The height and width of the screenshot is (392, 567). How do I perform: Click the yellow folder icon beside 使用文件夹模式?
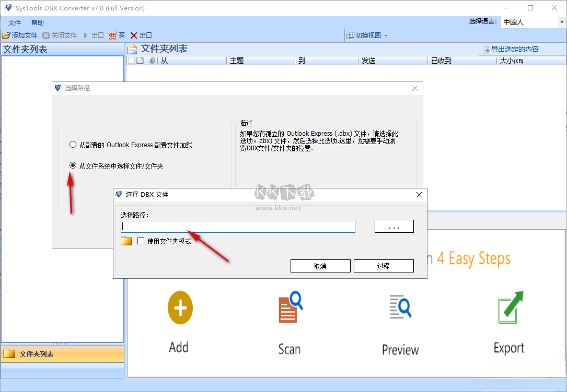point(126,241)
